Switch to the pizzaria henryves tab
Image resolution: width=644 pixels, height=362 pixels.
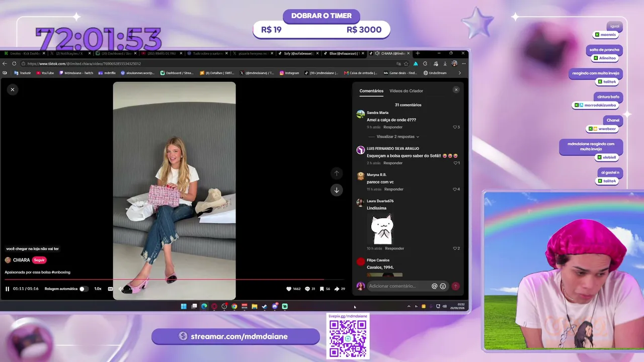click(x=253, y=53)
